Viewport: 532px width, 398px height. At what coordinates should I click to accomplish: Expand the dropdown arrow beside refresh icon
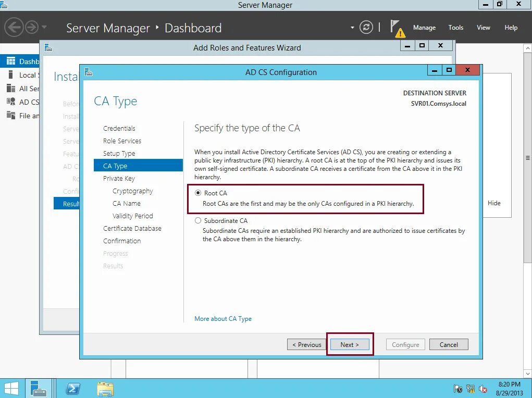point(352,28)
